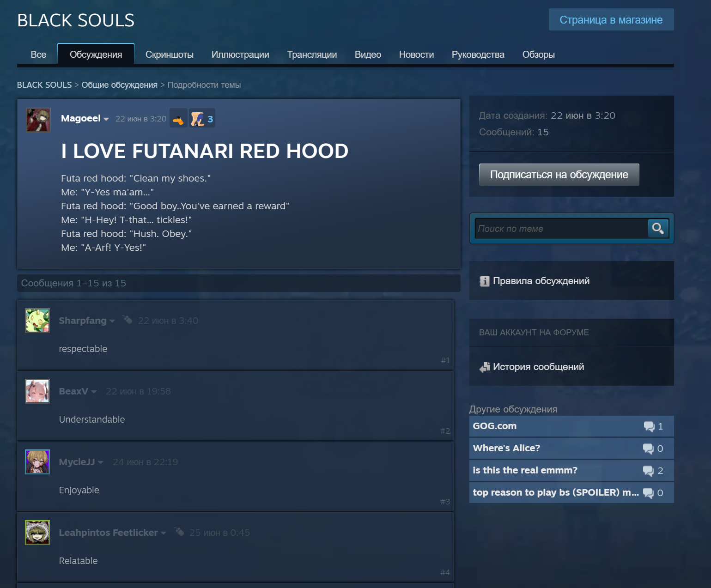Click the reply bubble icon in the 'is this the real emmm?' row

point(648,471)
